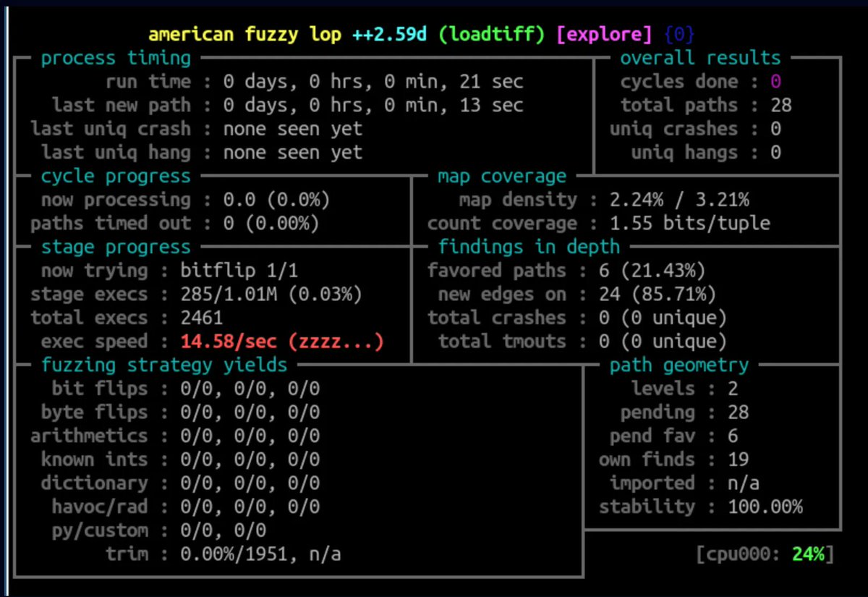868x597 pixels.
Task: Click the 'py/custom' row values '0/0, 0/0'
Action: click(x=223, y=531)
